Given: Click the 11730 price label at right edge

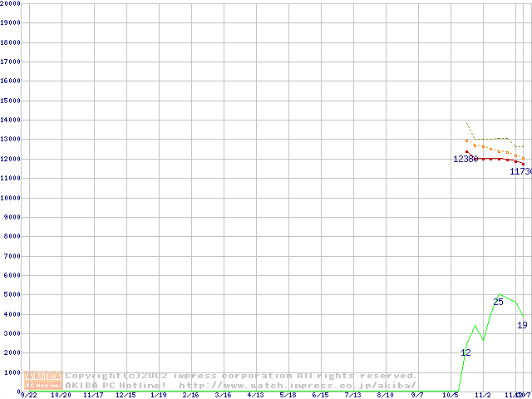Looking at the screenshot, I should click(520, 171).
